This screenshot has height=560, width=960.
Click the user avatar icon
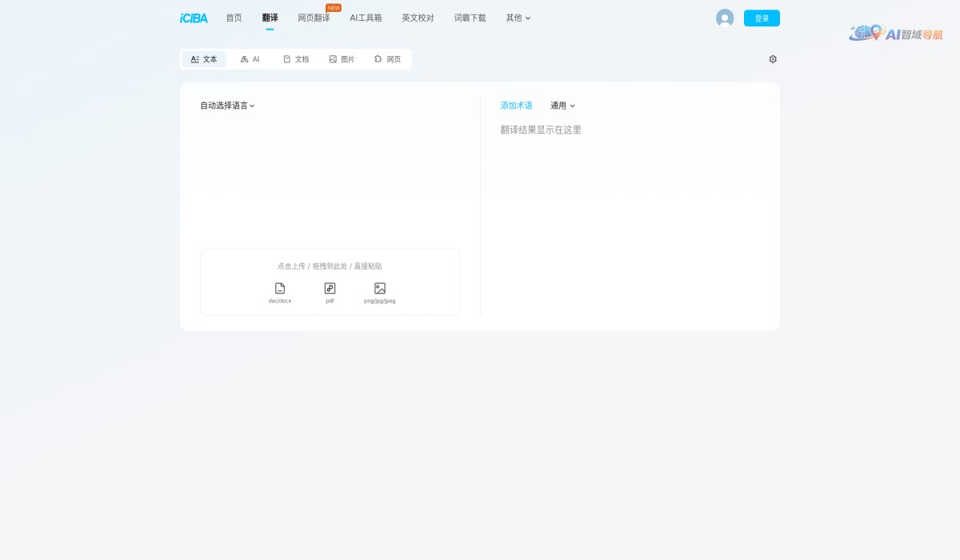pyautogui.click(x=725, y=18)
